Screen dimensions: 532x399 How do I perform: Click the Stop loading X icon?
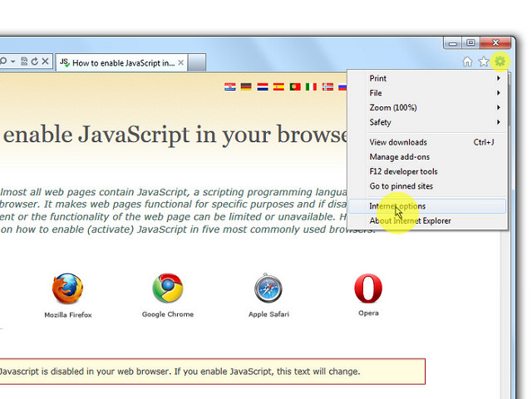click(x=45, y=62)
